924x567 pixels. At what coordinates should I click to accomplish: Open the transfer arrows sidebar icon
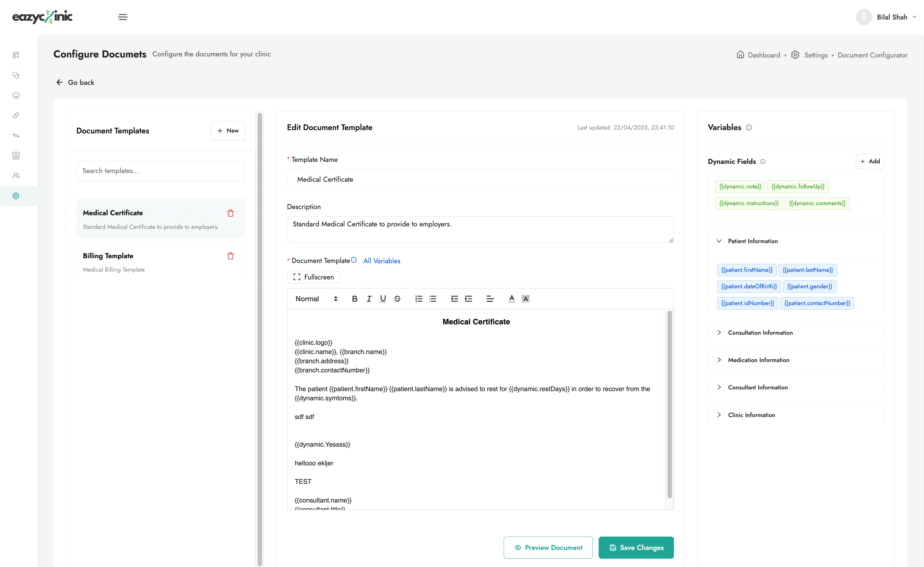point(16,135)
